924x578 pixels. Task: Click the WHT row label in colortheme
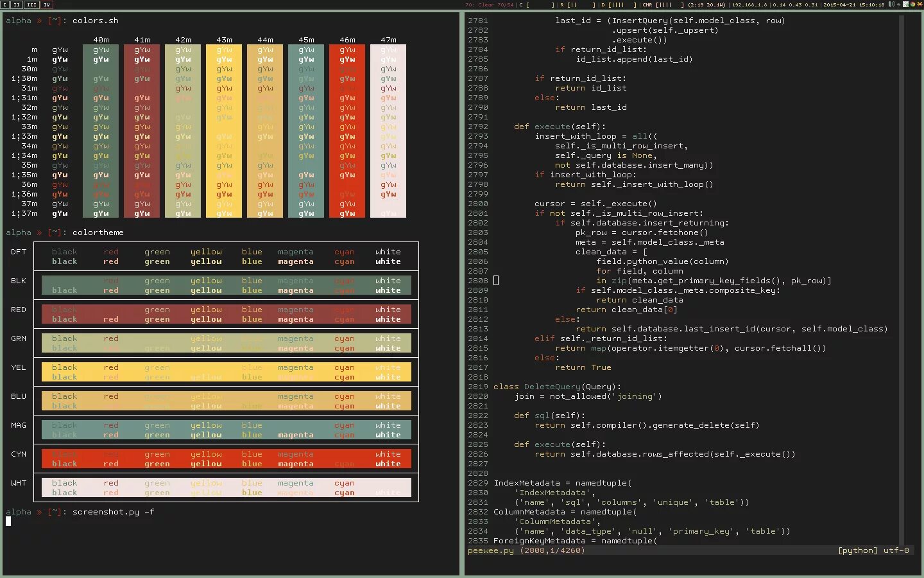(x=19, y=483)
